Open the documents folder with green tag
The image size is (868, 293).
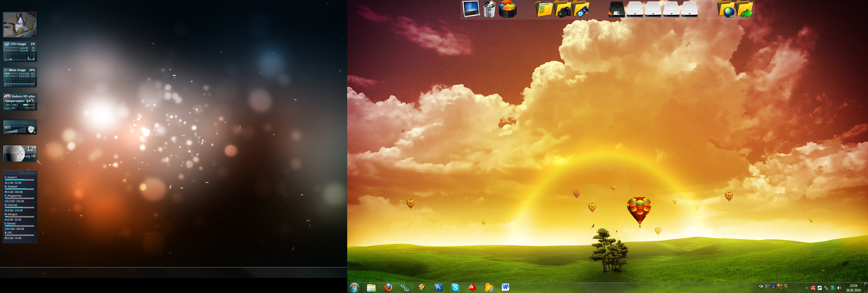544,9
